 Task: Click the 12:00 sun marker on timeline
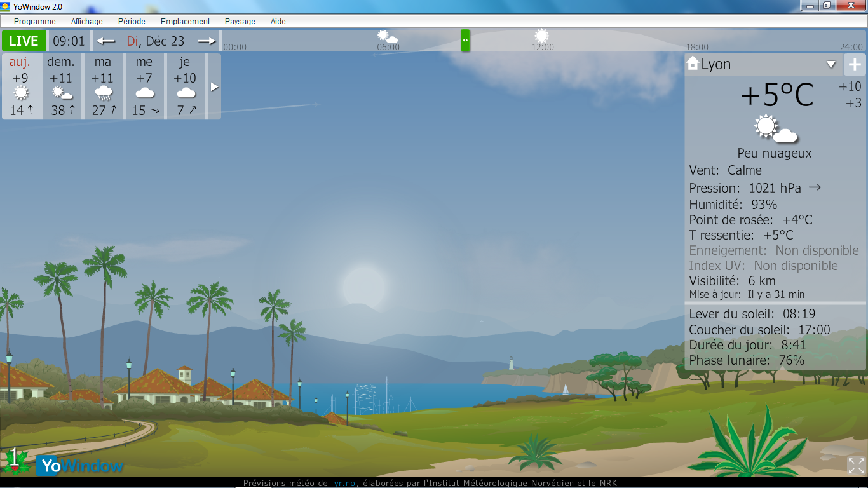(x=541, y=37)
